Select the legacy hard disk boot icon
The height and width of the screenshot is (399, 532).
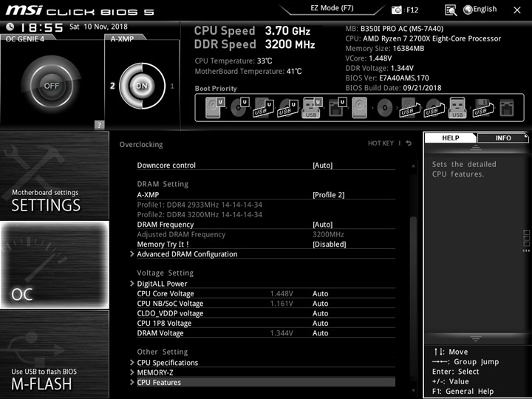360,108
